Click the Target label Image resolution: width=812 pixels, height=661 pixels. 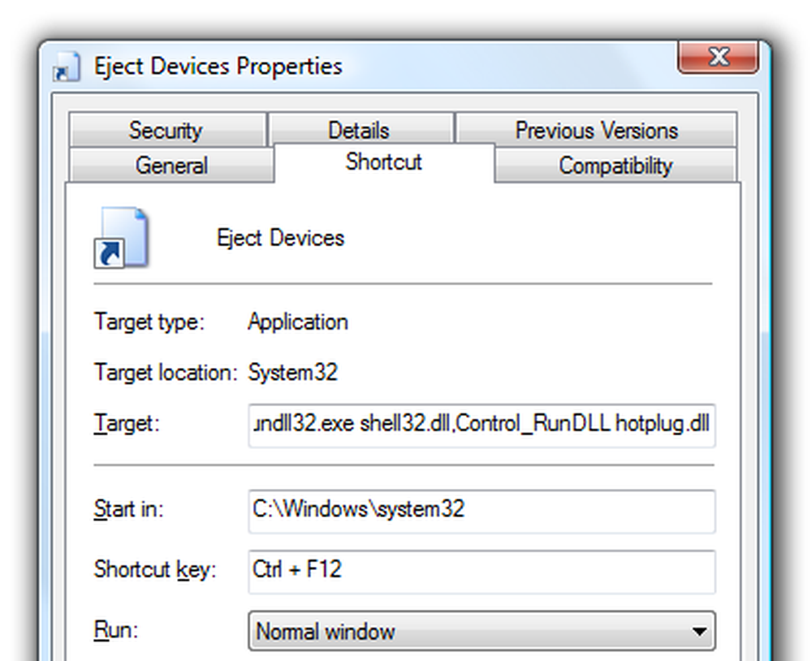(127, 424)
